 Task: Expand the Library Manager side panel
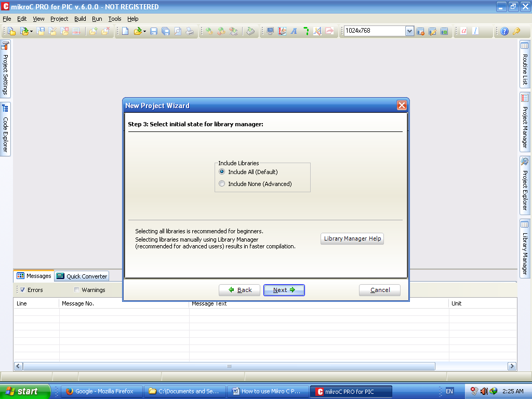point(525,249)
